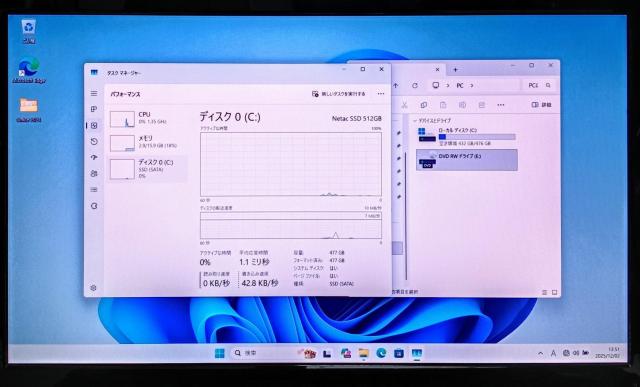
Task: Select the Performance page icon in sidebar
Action: click(94, 125)
